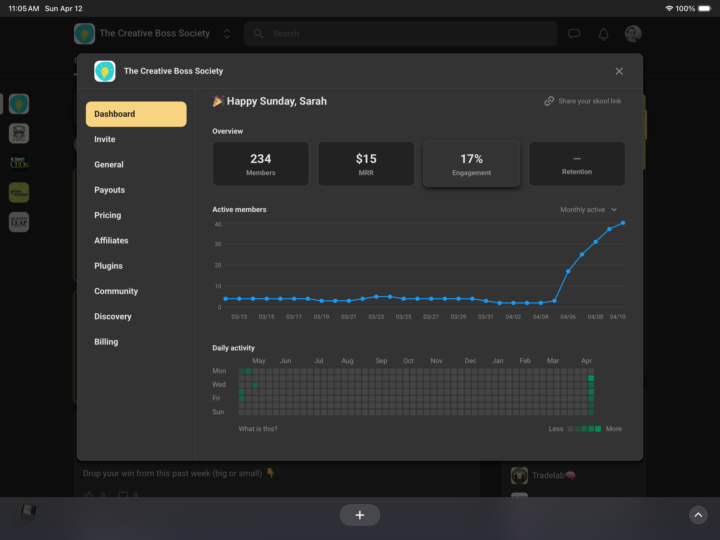Click the Overview label
This screenshot has width=720, height=540.
point(227,131)
